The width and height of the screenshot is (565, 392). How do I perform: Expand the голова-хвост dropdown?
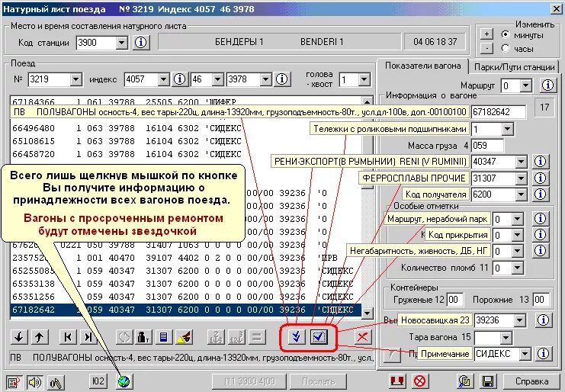(x=364, y=79)
